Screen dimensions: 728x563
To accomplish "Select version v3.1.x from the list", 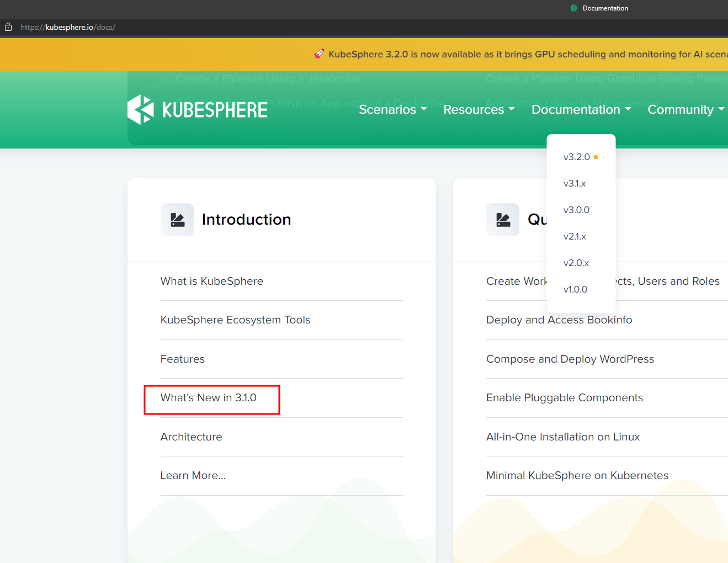I will (x=575, y=183).
